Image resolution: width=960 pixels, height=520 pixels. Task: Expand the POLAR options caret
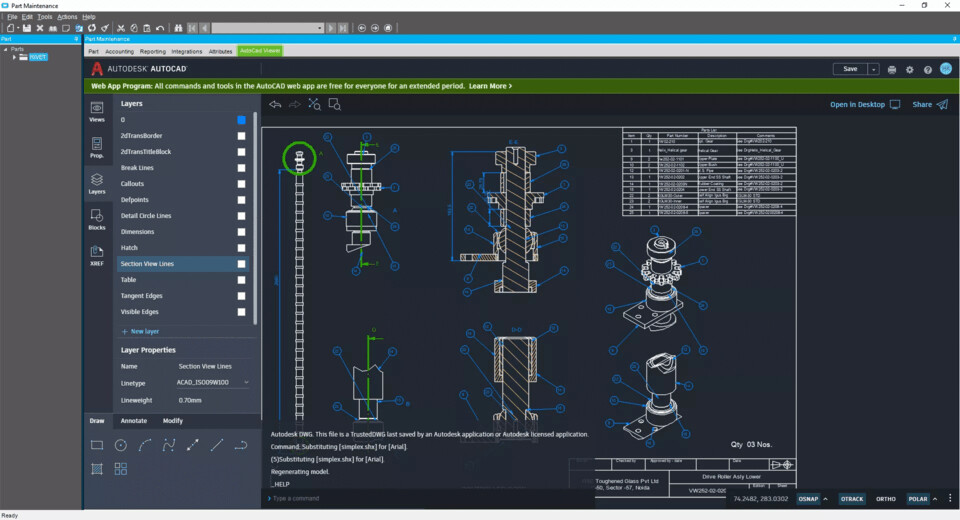click(x=935, y=499)
